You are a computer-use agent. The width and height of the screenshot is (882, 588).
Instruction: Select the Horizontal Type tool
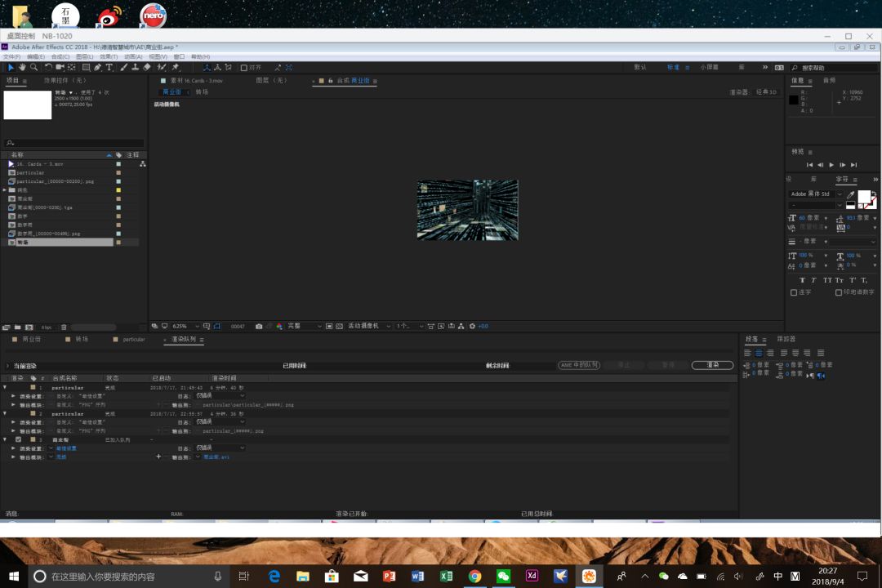click(x=109, y=68)
